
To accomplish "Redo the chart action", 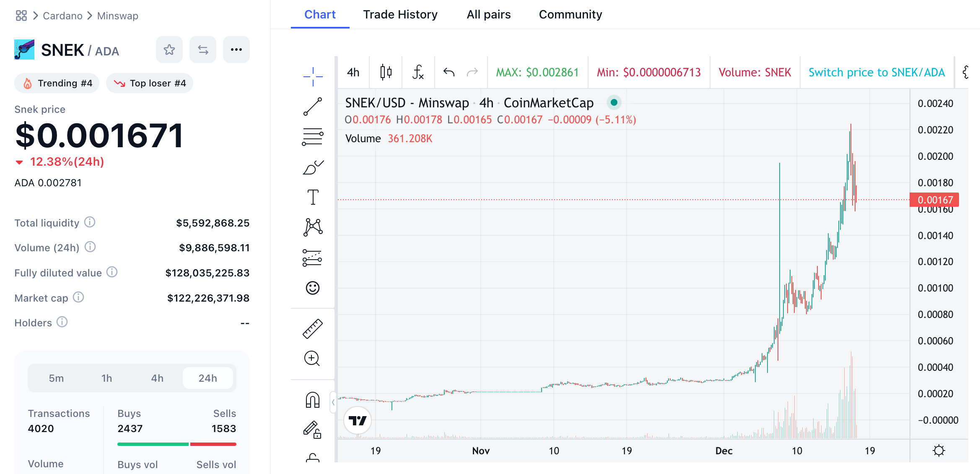I will coord(472,72).
